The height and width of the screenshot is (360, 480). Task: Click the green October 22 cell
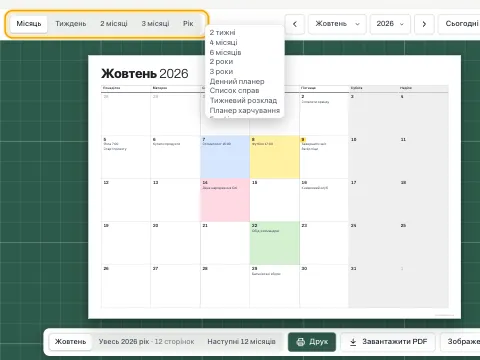pyautogui.click(x=275, y=243)
